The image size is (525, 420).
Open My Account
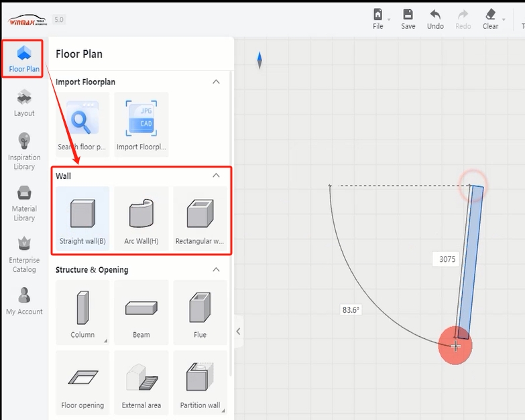(x=24, y=301)
